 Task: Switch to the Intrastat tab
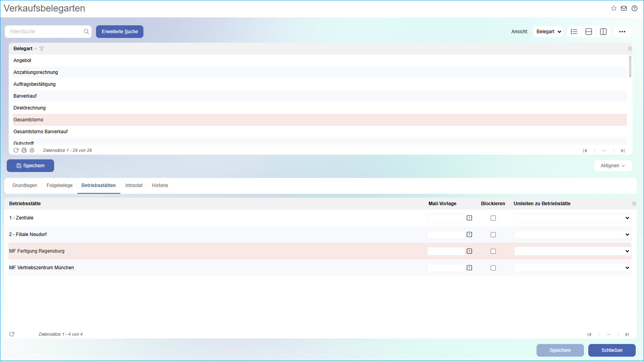point(134,185)
